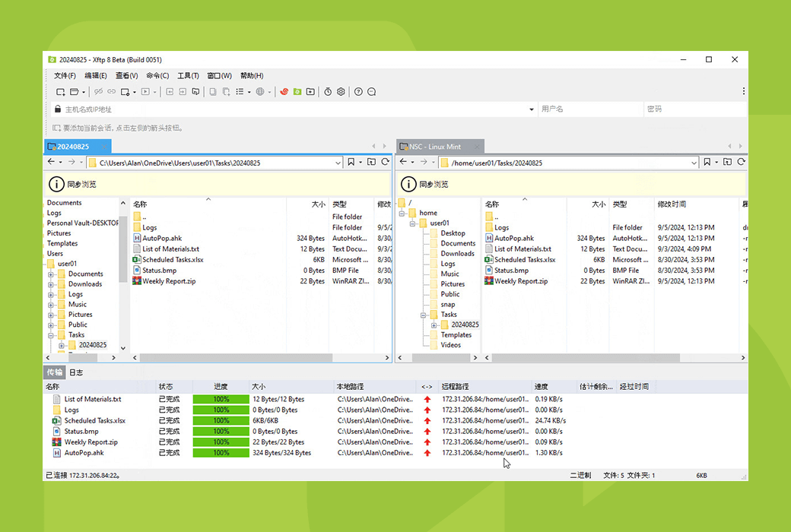Click the session Properties toolbar icon

pyautogui.click(x=125, y=92)
